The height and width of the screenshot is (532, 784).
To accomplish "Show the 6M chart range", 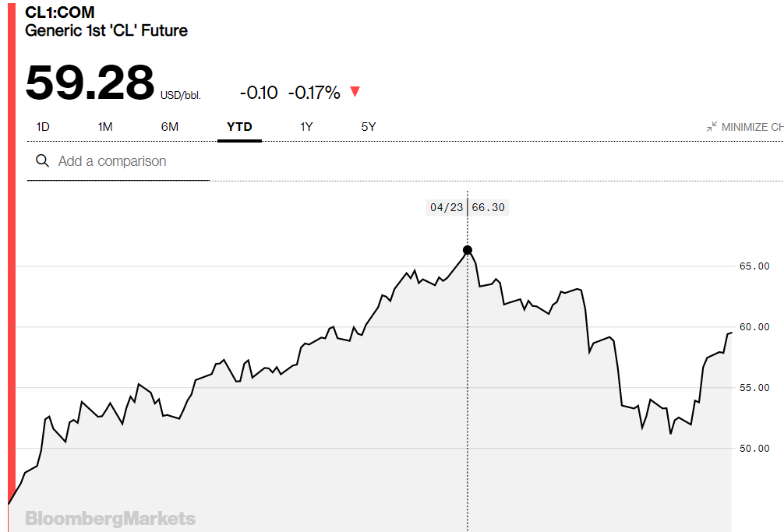I will pyautogui.click(x=169, y=127).
